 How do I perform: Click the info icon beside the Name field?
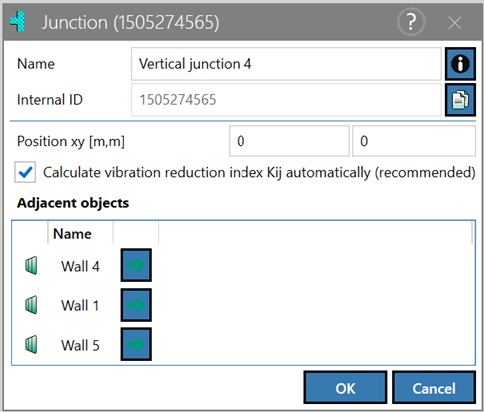click(460, 64)
